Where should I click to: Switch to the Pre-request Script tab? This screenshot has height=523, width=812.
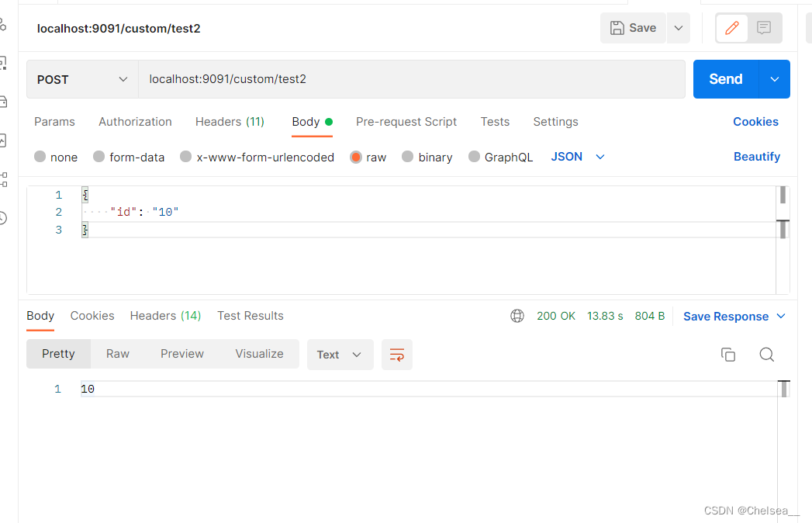click(x=406, y=122)
